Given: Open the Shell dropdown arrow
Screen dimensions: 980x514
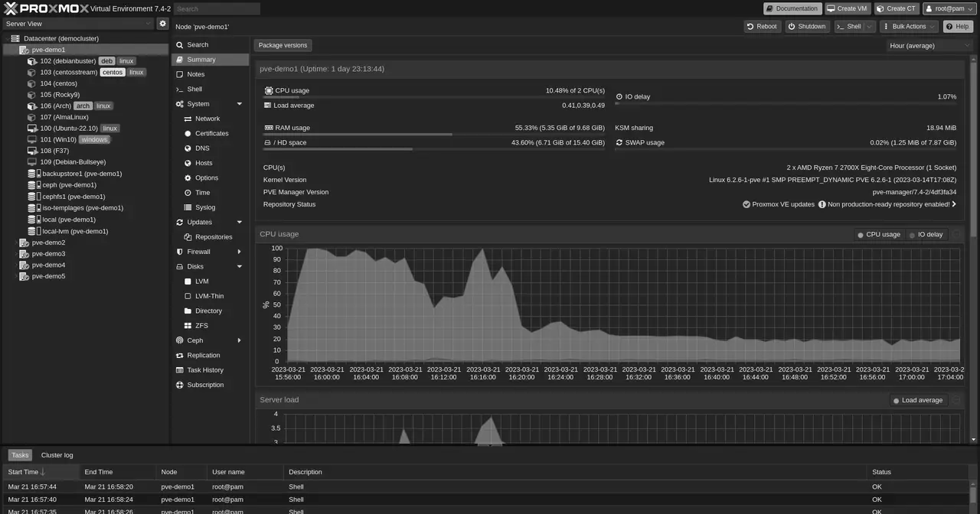Looking at the screenshot, I should click(869, 26).
